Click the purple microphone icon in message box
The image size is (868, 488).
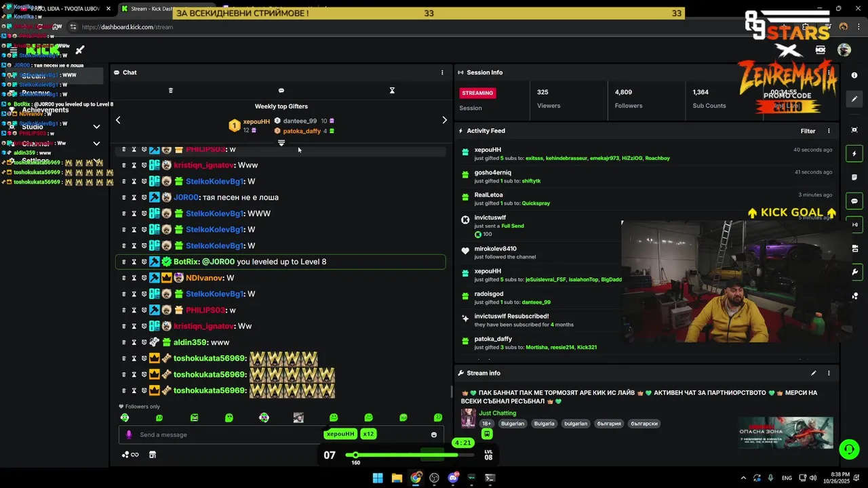(x=129, y=435)
